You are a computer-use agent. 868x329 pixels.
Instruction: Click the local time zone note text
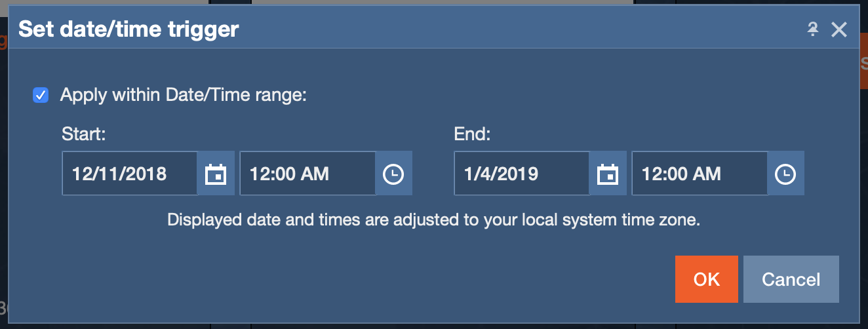click(x=434, y=220)
